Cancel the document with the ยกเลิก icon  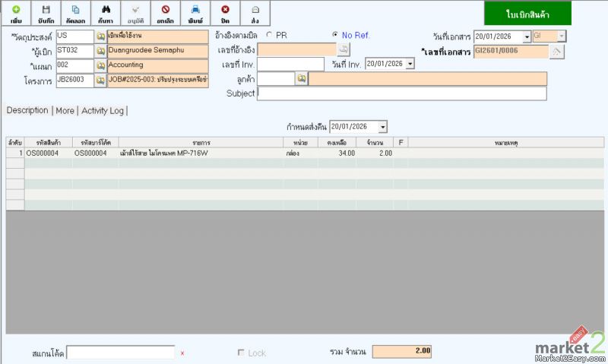click(165, 14)
